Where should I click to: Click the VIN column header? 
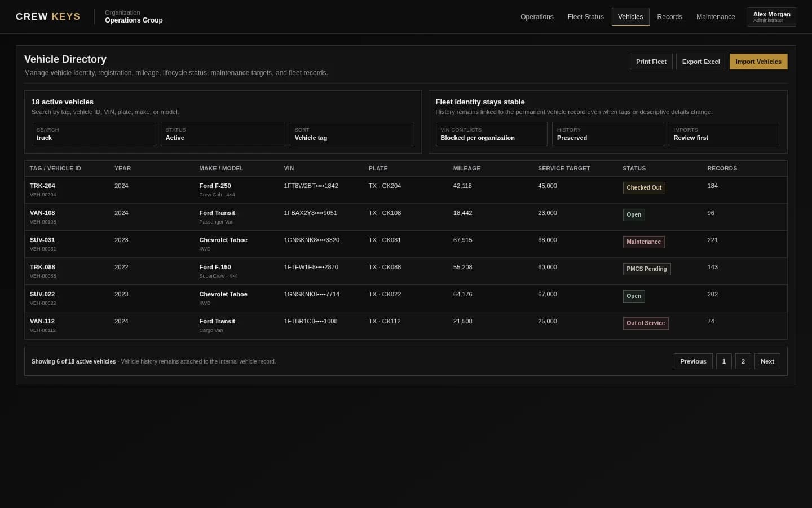click(x=289, y=168)
